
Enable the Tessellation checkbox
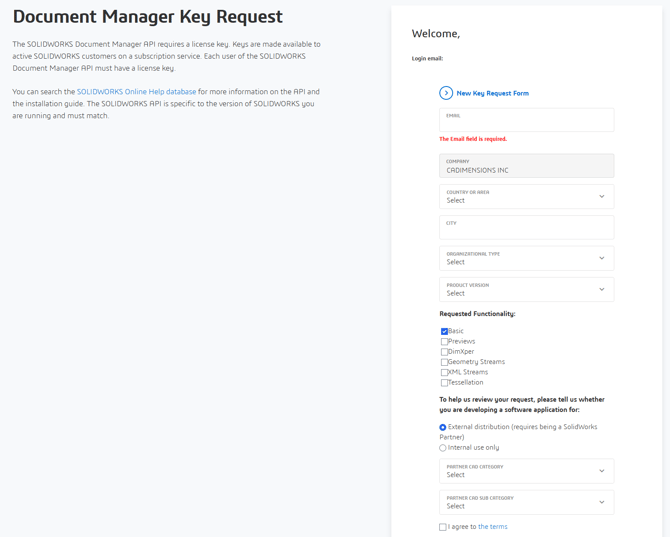coord(444,382)
